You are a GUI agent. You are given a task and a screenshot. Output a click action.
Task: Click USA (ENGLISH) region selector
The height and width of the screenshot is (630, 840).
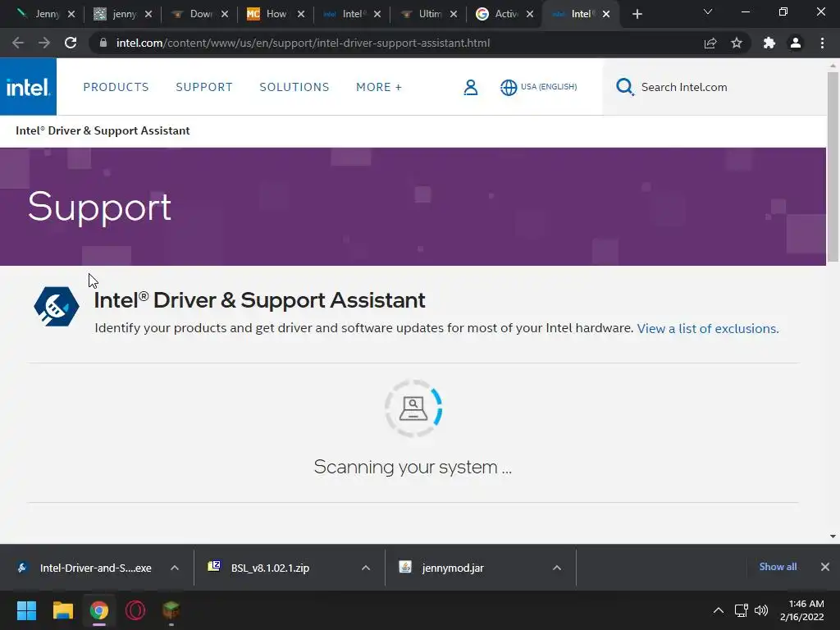click(549, 87)
